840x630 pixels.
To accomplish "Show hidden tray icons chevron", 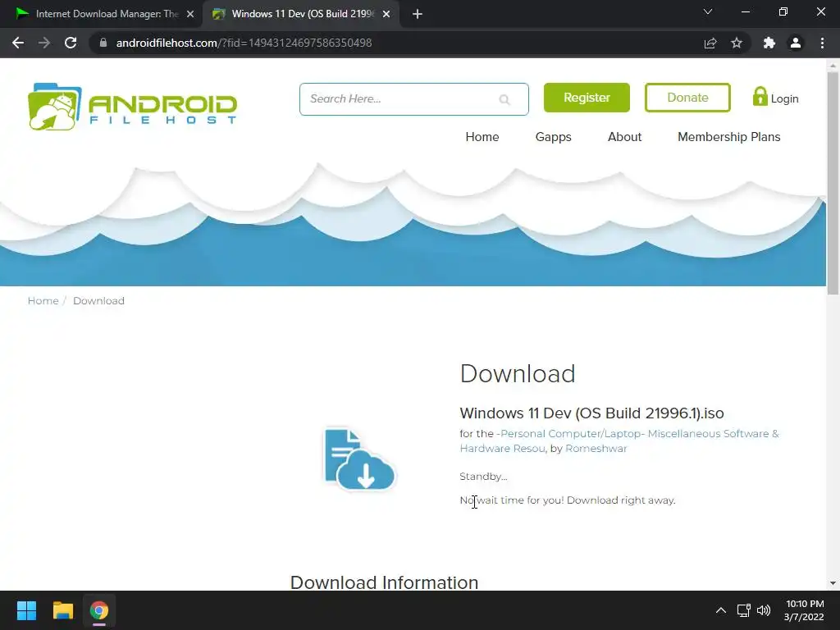I will (721, 610).
